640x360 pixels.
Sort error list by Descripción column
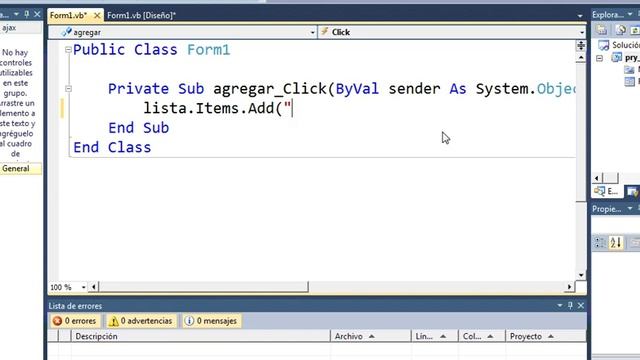click(x=200, y=336)
